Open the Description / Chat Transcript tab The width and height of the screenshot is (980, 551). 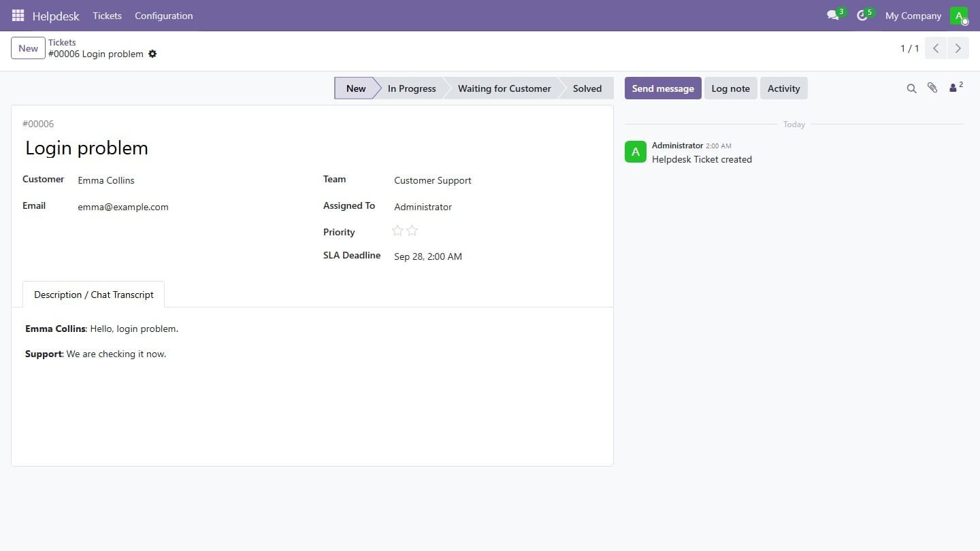pyautogui.click(x=94, y=295)
